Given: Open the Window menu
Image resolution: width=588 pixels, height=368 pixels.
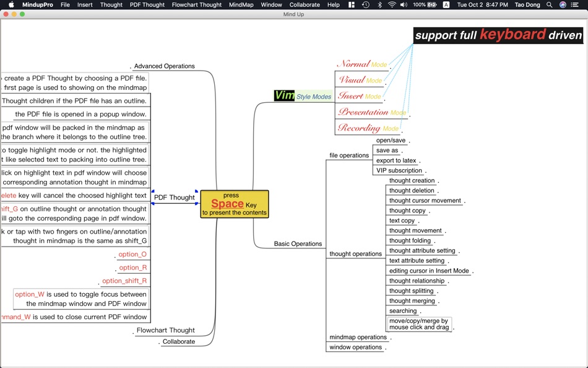Looking at the screenshot, I should coord(271,5).
